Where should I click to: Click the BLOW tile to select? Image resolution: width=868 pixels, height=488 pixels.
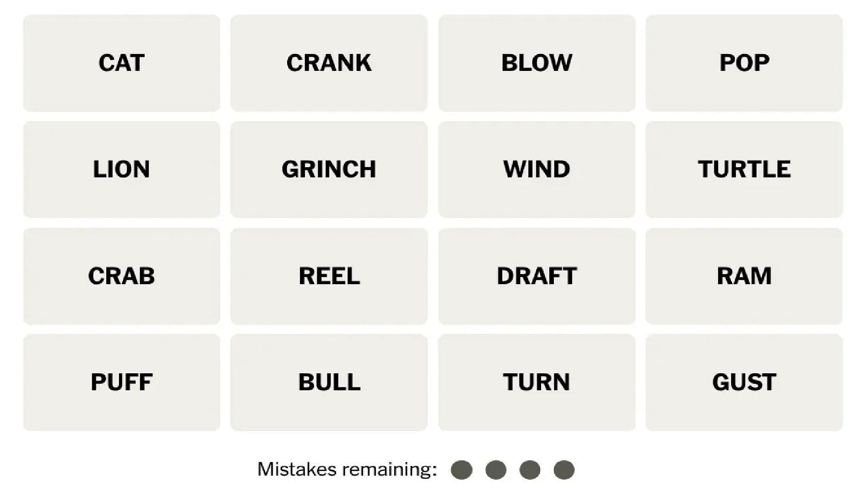[x=536, y=62]
